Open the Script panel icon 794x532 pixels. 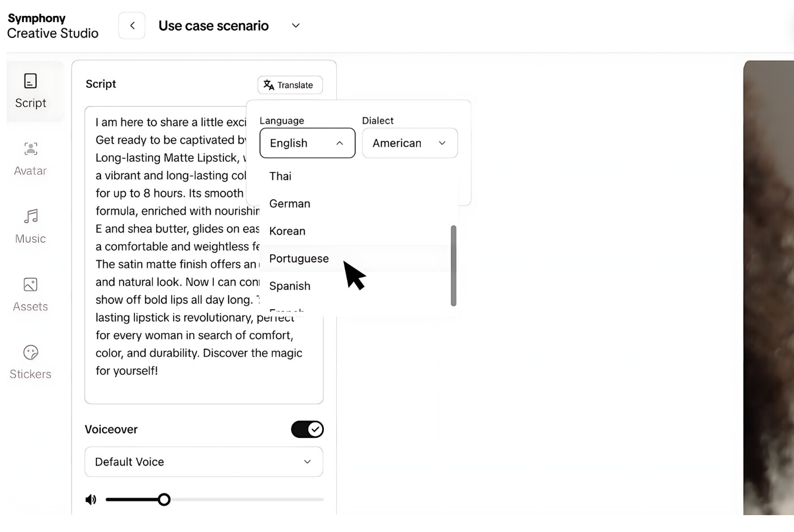[31, 81]
